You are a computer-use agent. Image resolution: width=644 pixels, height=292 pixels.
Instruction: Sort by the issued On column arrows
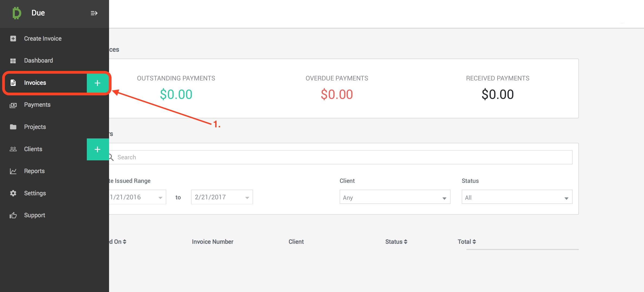pos(124,242)
